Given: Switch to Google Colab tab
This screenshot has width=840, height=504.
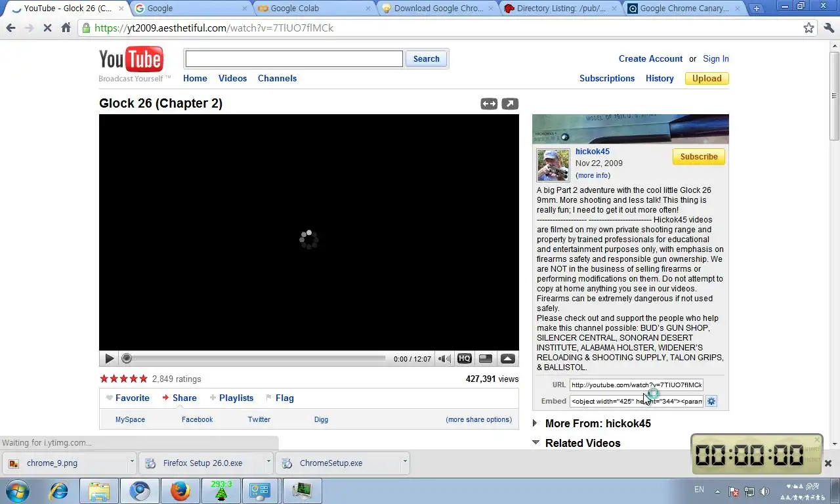Looking at the screenshot, I should (314, 9).
